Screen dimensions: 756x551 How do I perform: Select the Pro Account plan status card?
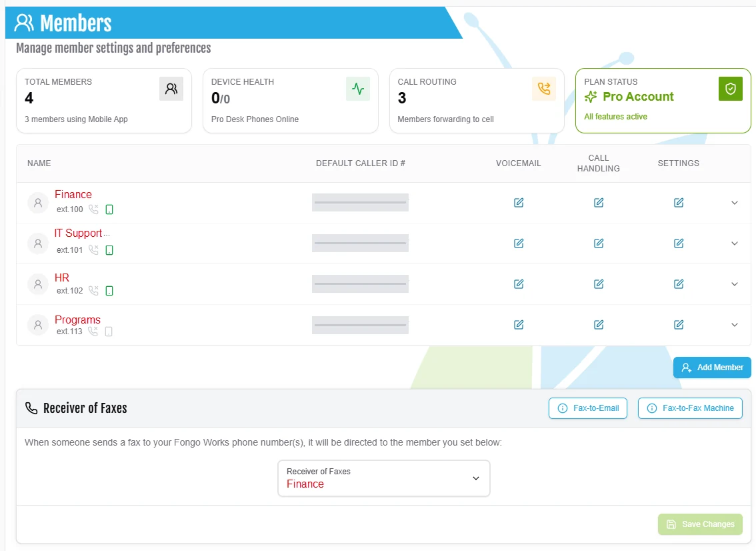pos(663,101)
